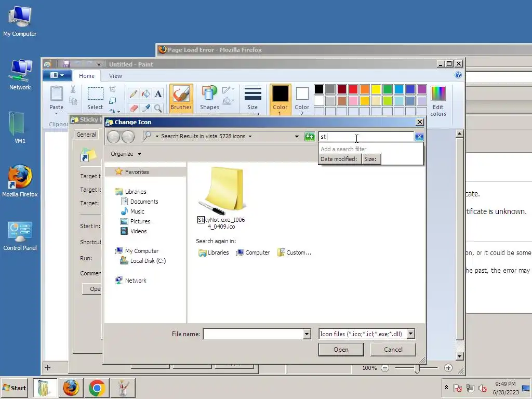532x399 pixels.
Task: Clear the search box with the X button
Action: [x=419, y=137]
